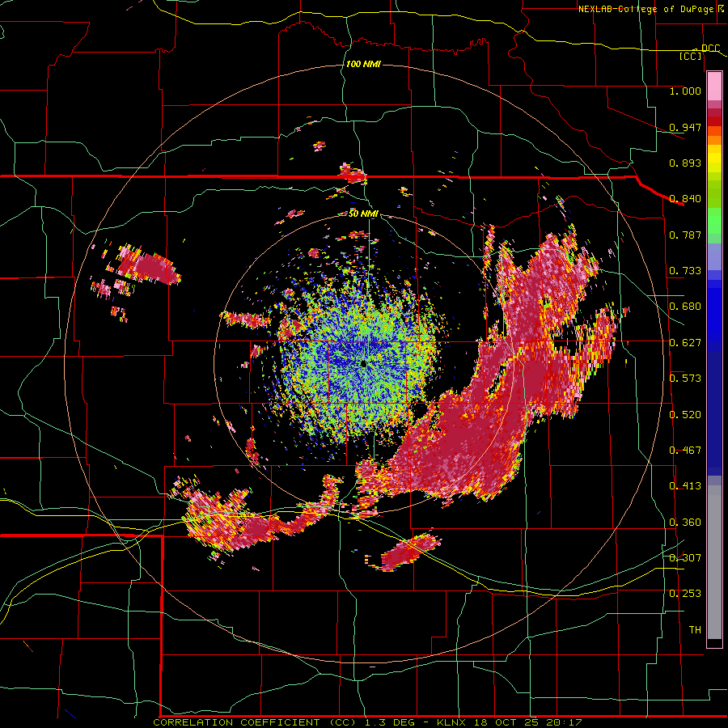Click the 0.573 legend value
Image resolution: width=728 pixels, height=728 pixels.
[685, 379]
